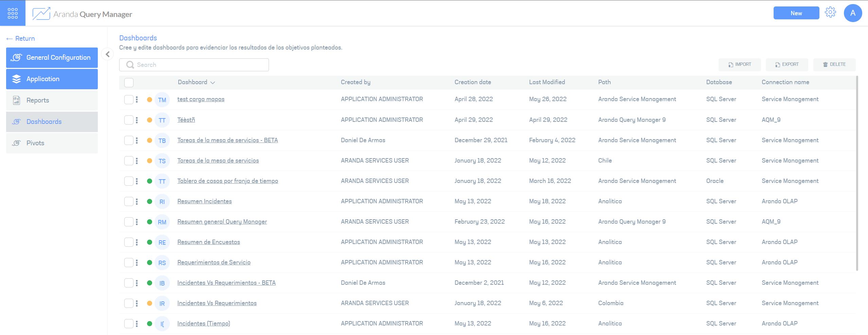Image resolution: width=868 pixels, height=335 pixels.
Task: Click the TM avatar icon
Action: click(x=162, y=100)
